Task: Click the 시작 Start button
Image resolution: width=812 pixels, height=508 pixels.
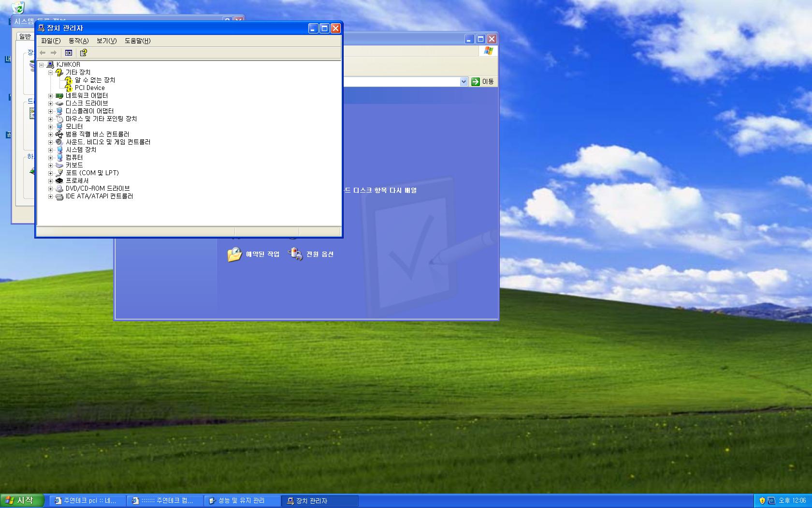Action: pyautogui.click(x=22, y=500)
